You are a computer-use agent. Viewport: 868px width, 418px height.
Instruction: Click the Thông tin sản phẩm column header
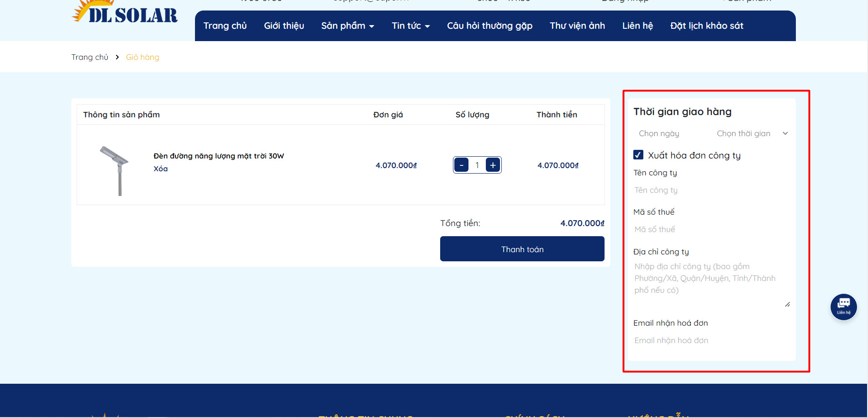(121, 115)
